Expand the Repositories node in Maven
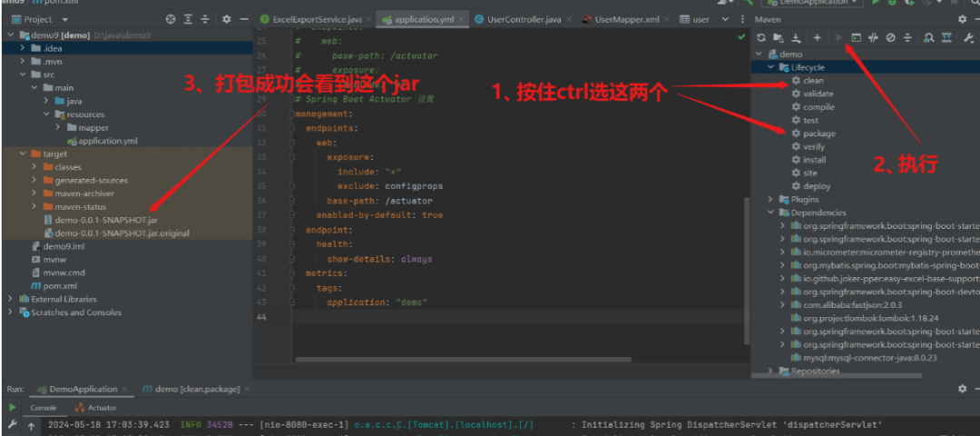 click(x=770, y=371)
